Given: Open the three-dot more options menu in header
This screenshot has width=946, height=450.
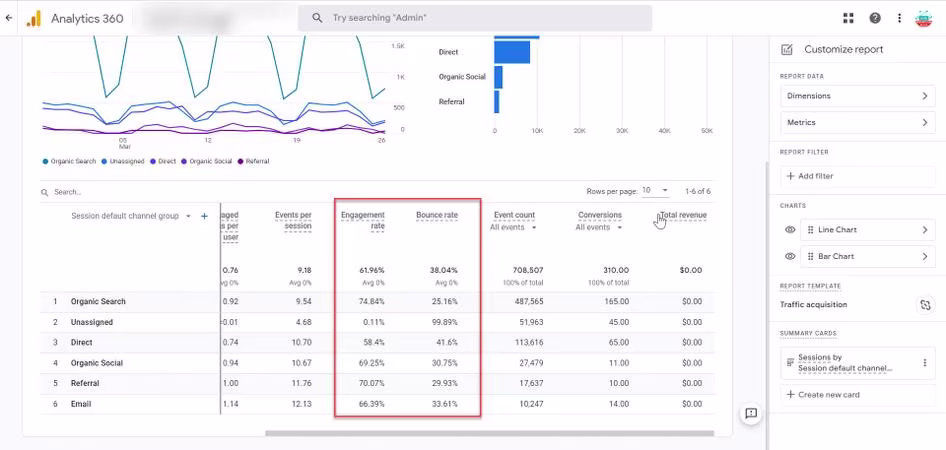Looking at the screenshot, I should click(900, 18).
